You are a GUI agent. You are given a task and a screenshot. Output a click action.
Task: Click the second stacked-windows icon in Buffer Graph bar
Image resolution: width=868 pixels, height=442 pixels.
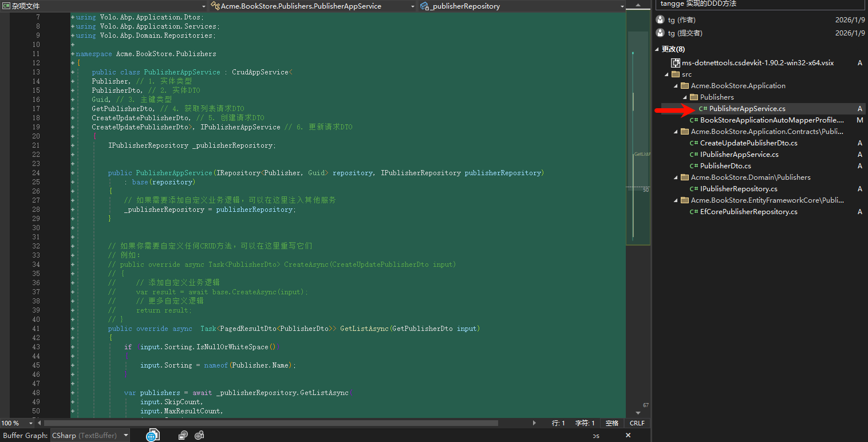point(199,435)
